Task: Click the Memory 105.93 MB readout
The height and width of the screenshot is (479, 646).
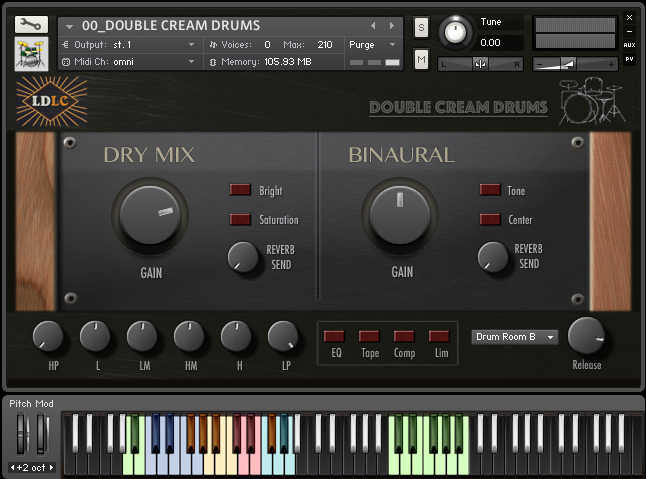Action: pyautogui.click(x=288, y=62)
